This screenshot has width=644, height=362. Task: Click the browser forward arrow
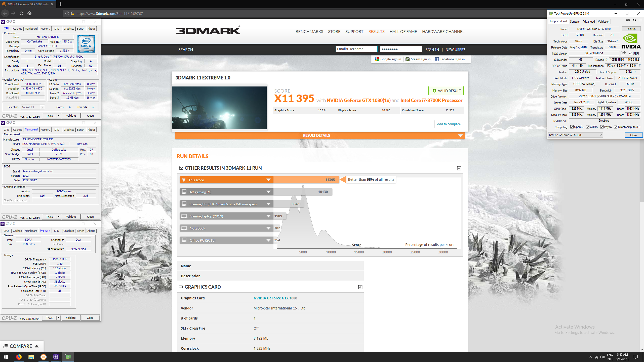[x=13, y=13]
